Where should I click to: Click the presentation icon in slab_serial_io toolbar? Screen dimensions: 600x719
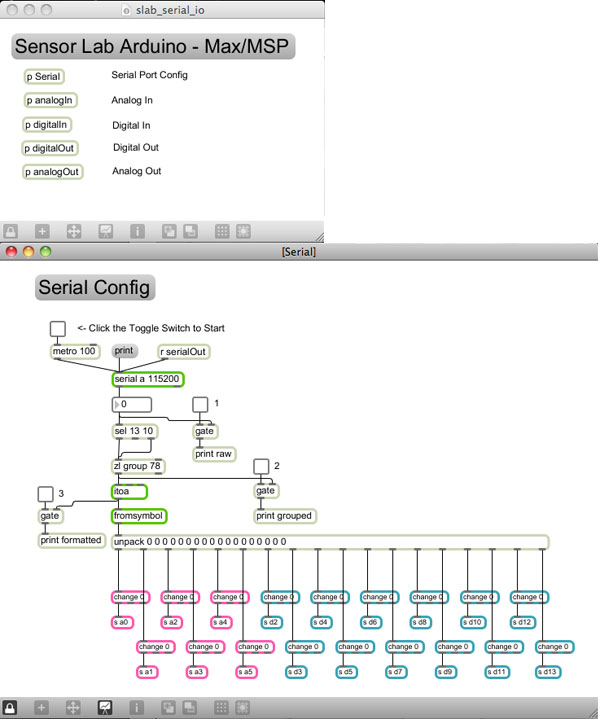pos(105,231)
